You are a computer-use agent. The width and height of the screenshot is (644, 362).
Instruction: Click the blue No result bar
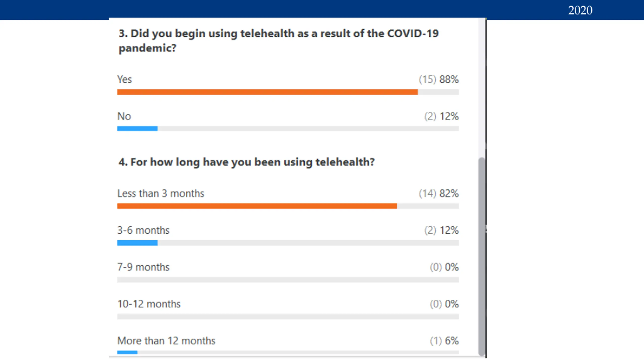[137, 129]
